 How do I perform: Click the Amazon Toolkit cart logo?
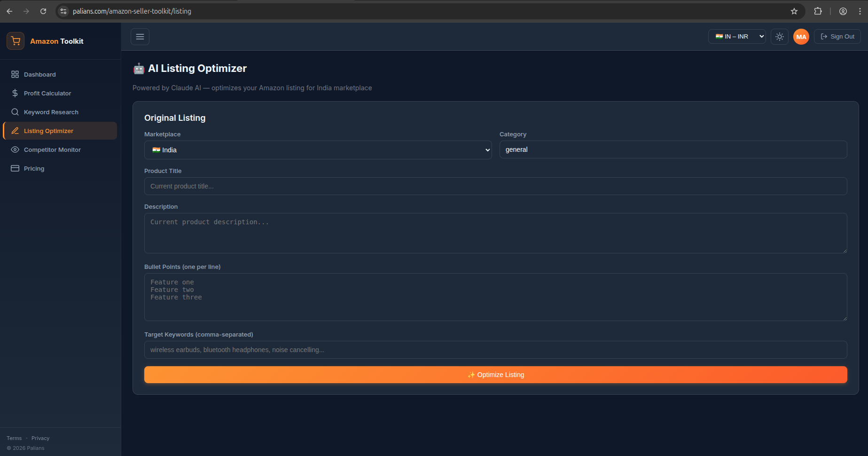click(15, 41)
